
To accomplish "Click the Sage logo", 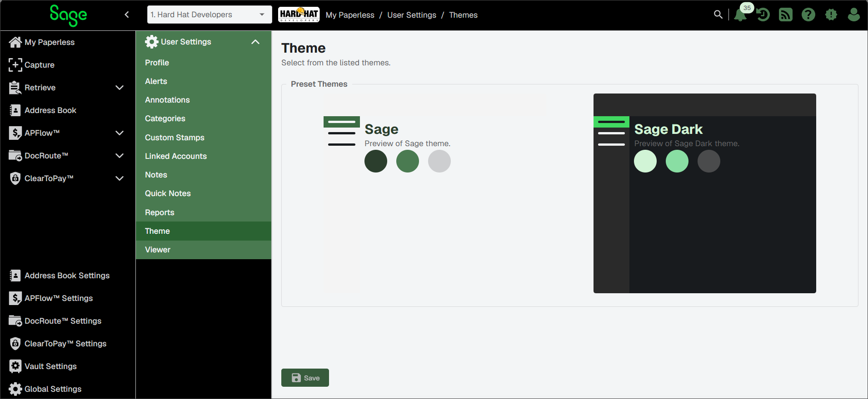I will pyautogui.click(x=68, y=15).
